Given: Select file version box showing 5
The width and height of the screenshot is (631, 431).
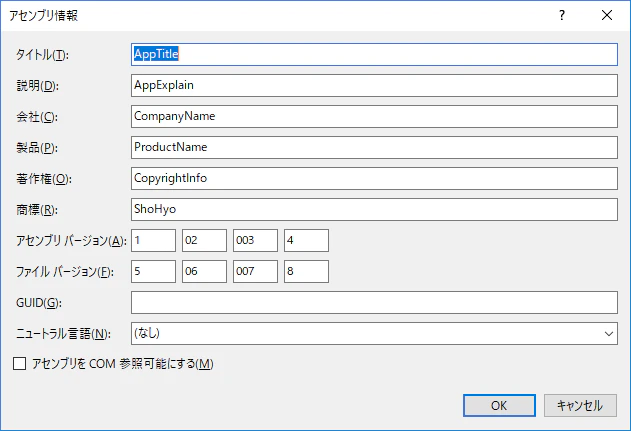Looking at the screenshot, I should [x=153, y=271].
